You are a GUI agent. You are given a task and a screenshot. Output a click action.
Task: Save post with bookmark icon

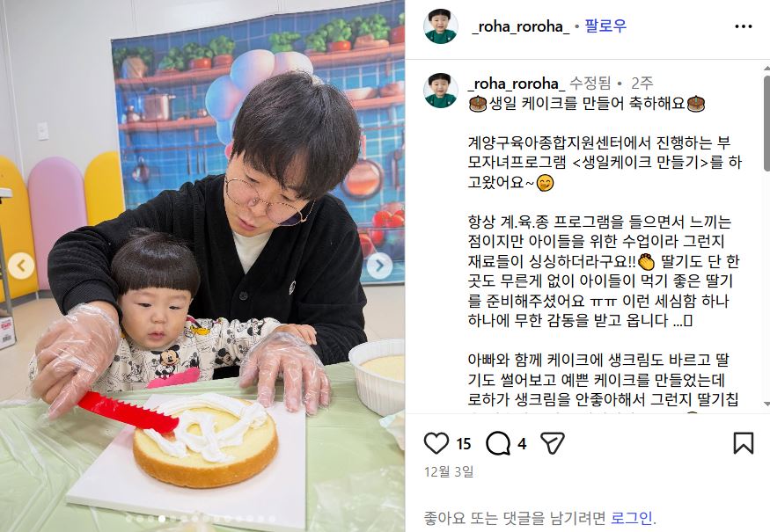743,442
